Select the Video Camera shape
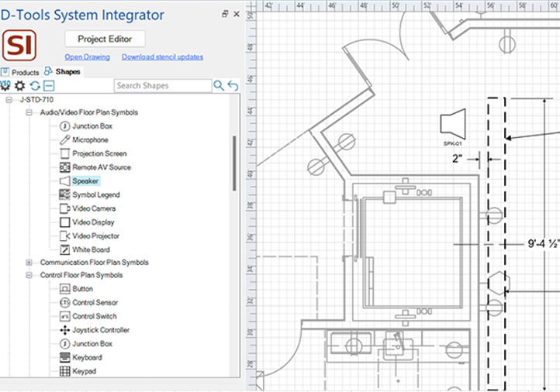This screenshot has height=392, width=560. click(x=94, y=208)
